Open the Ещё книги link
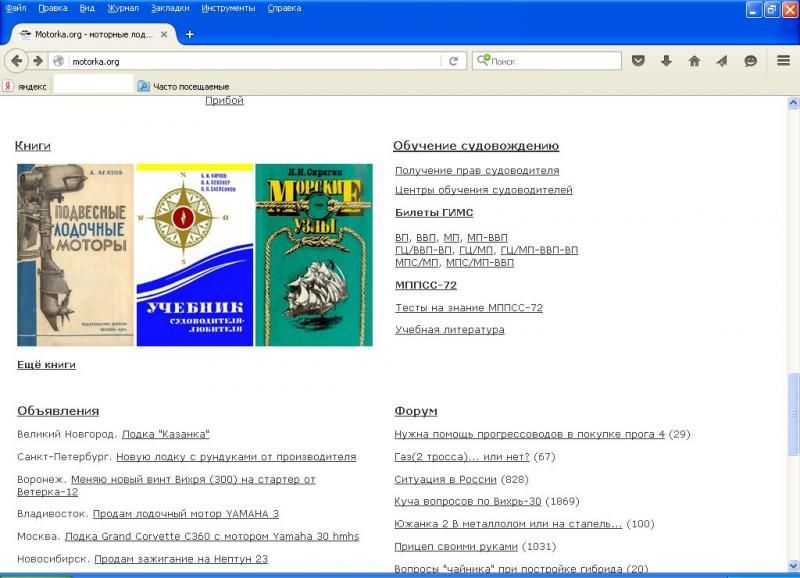 point(46,365)
